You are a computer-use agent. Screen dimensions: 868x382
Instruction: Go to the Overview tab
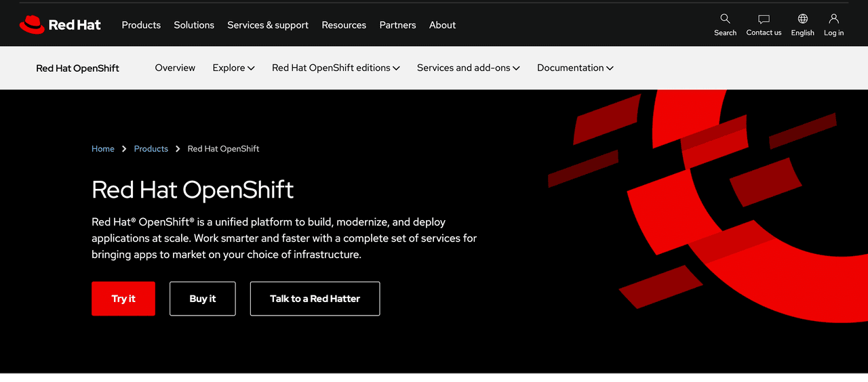pos(175,68)
